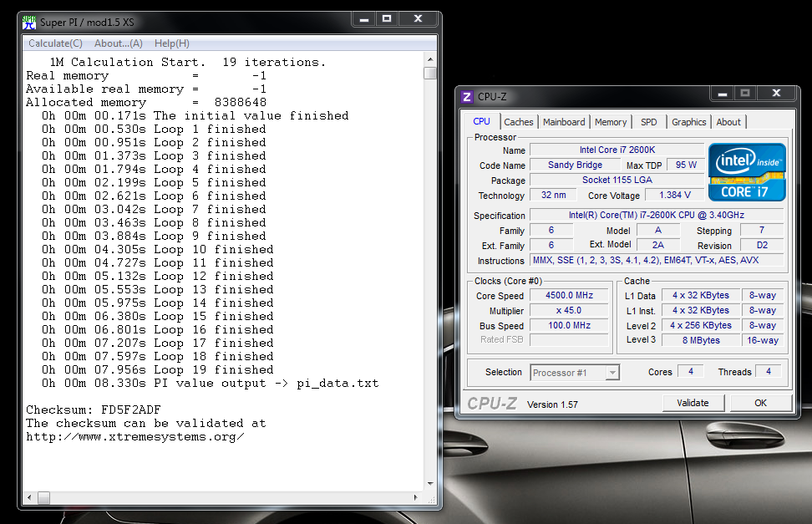Minimize the Super PI window
Image resolution: width=812 pixels, height=524 pixels.
364,19
